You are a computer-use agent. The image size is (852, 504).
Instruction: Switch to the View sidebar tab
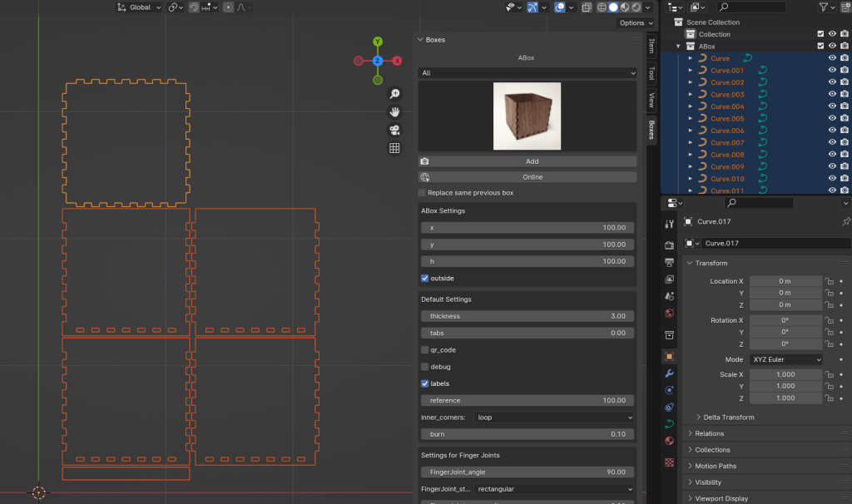coord(651,101)
